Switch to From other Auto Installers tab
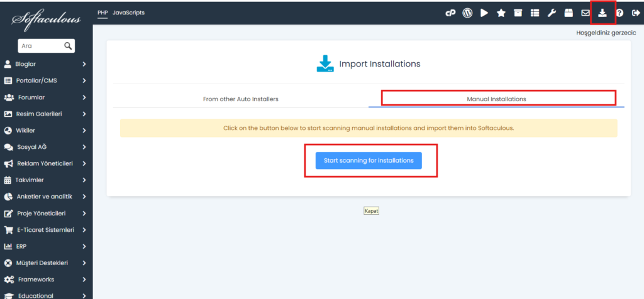Screen dimensions: 644x299 [241, 99]
